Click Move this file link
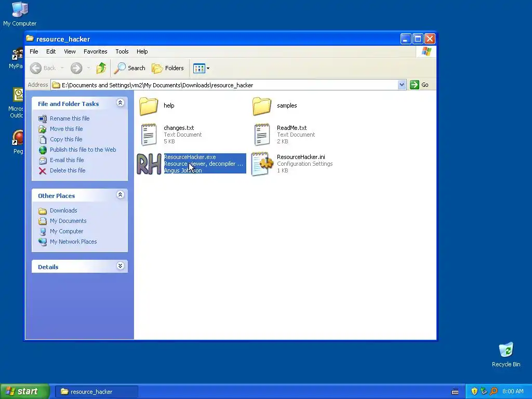 click(x=66, y=129)
